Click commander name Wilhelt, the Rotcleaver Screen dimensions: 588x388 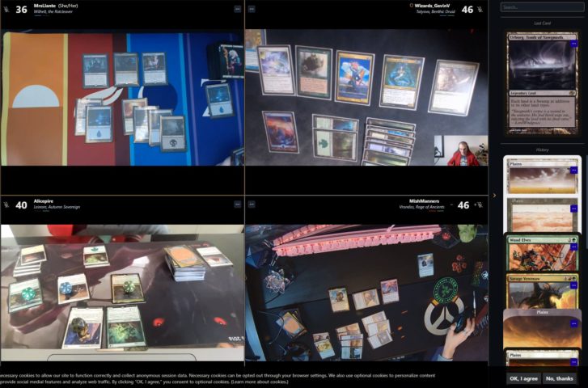(53, 11)
